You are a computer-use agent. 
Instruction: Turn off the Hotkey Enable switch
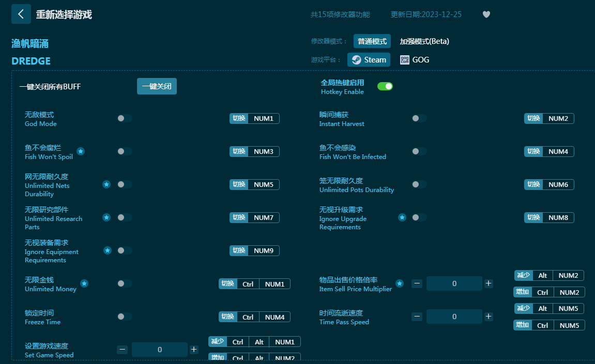click(385, 86)
